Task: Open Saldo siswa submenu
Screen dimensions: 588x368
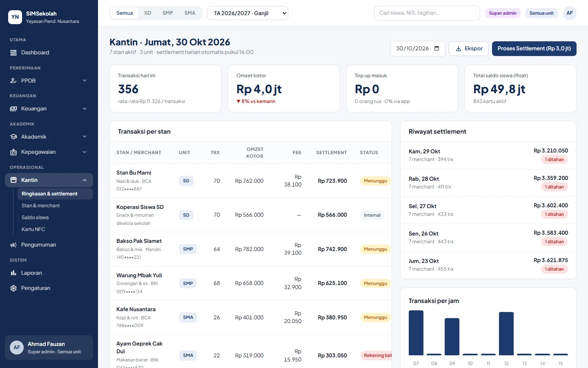Action: pyautogui.click(x=55, y=218)
